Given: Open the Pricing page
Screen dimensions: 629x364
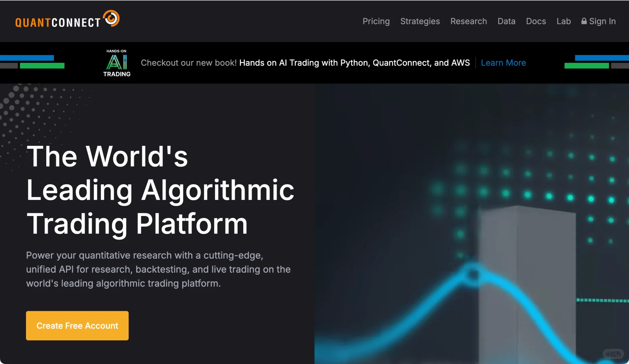Looking at the screenshot, I should tap(376, 21).
